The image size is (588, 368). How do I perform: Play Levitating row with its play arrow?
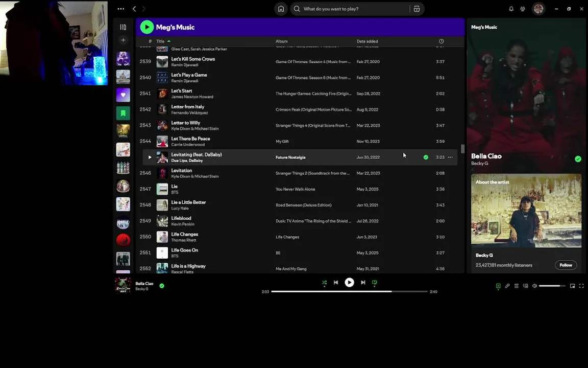(x=150, y=157)
